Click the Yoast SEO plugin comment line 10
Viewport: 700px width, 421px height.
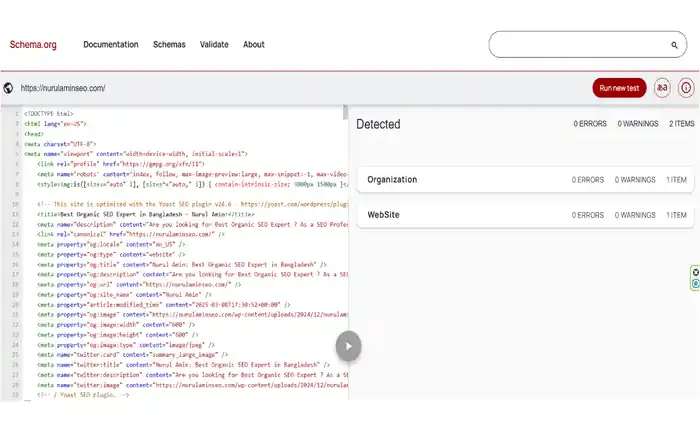click(x=192, y=204)
